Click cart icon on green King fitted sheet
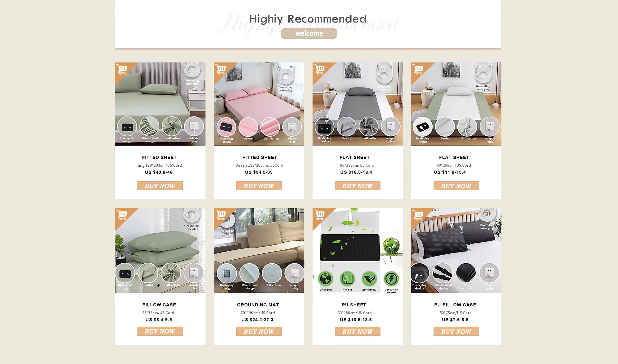 coord(122,69)
